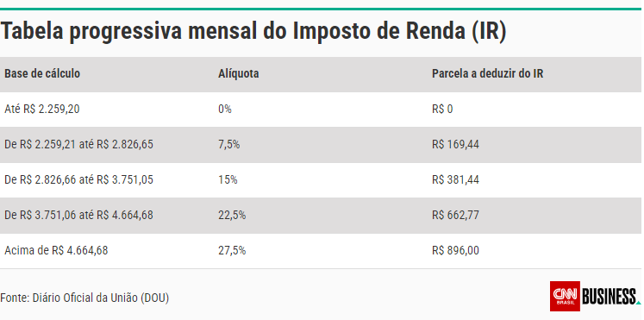Click the BUSINESS wordmark beside CNN logo

click(x=610, y=297)
